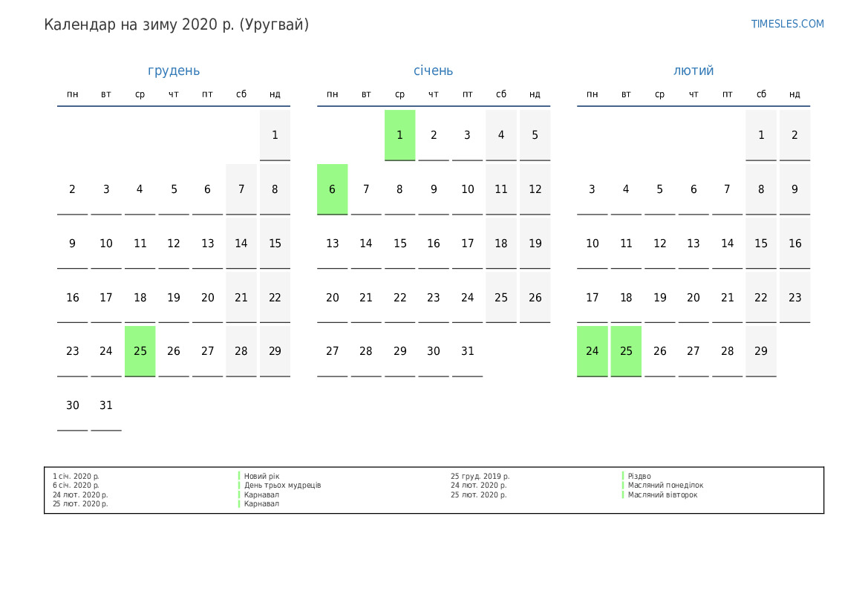Screen dimensions: 868x614
Task: Select December 18 in грудень
Action: pos(140,297)
